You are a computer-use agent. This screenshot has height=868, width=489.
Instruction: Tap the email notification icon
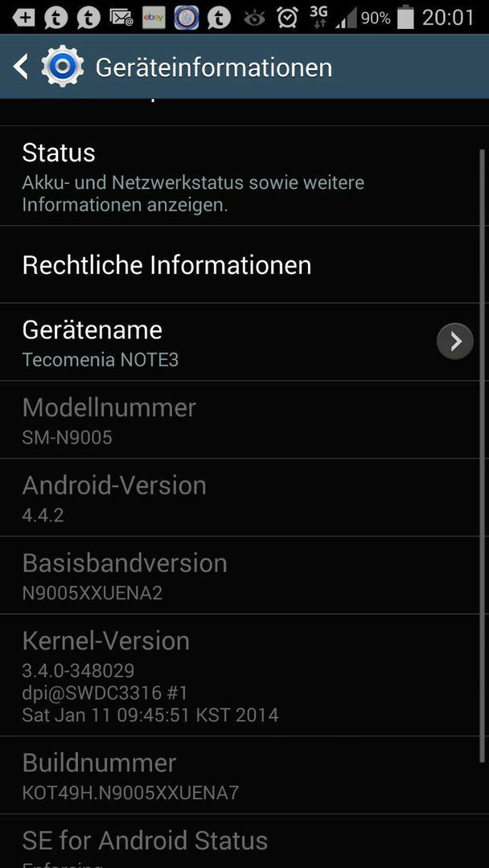(x=121, y=18)
